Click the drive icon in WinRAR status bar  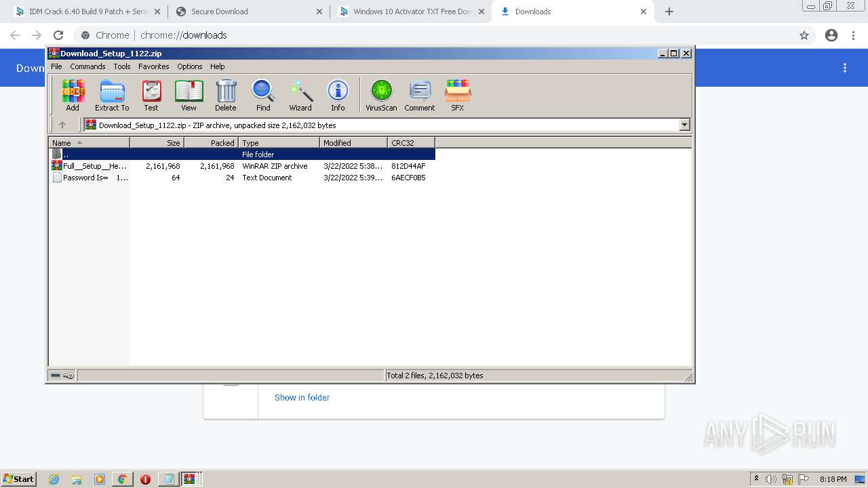point(56,375)
